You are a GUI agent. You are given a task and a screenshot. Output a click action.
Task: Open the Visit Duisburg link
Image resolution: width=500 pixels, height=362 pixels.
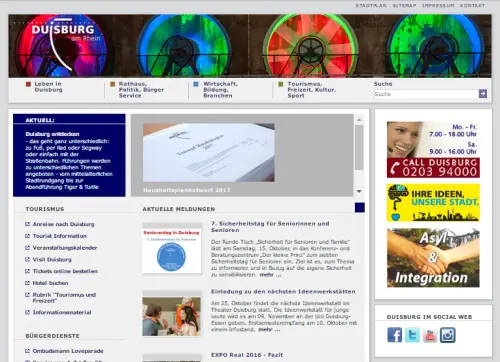click(52, 259)
